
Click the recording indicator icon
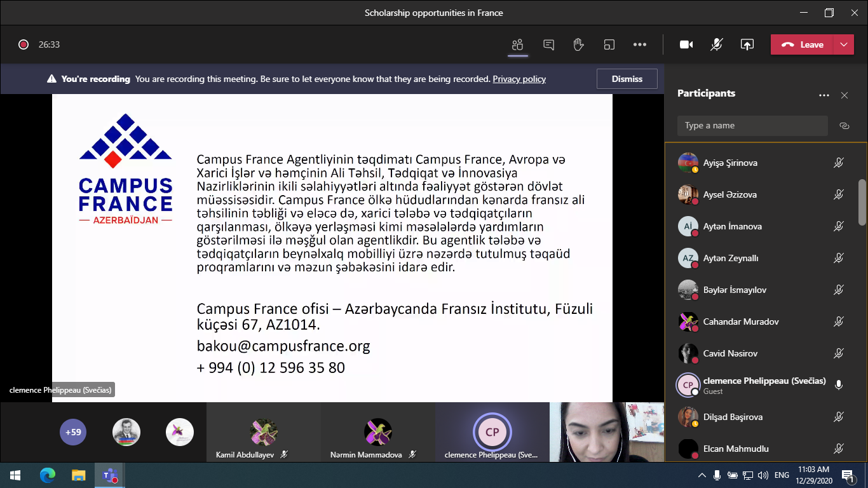[24, 44]
